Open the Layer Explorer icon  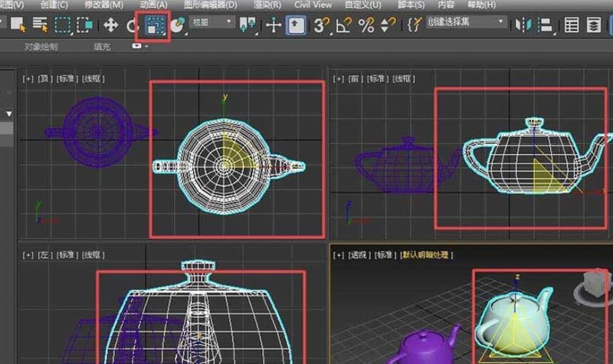[593, 25]
